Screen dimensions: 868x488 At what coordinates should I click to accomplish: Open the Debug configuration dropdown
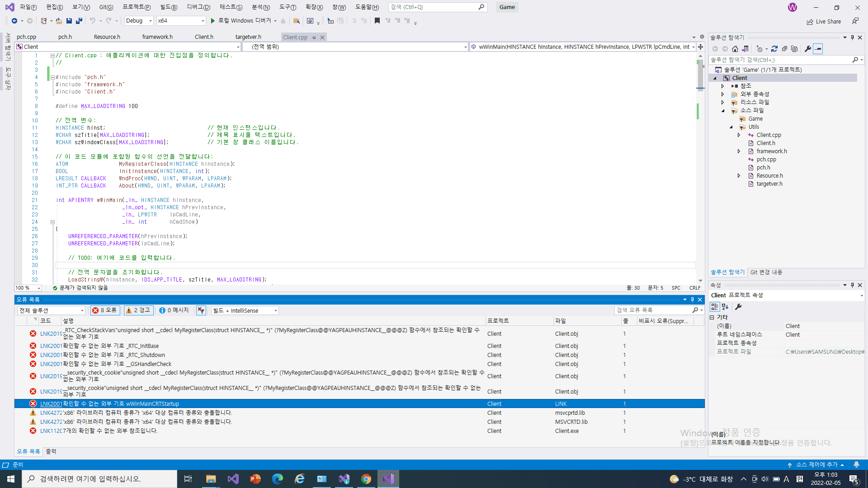click(139, 21)
